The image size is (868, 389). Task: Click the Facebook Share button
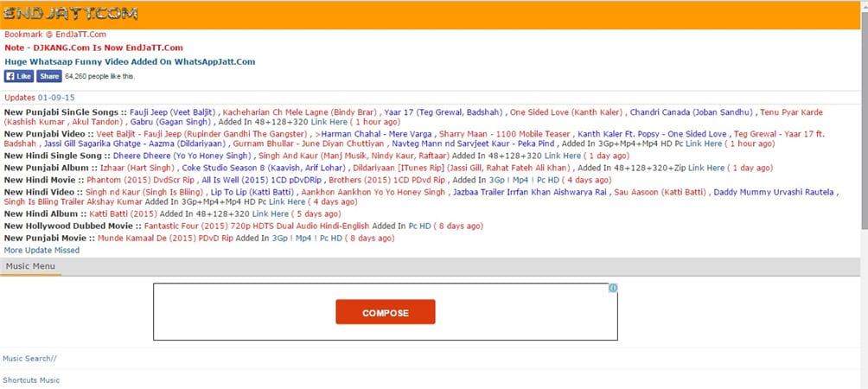click(49, 76)
